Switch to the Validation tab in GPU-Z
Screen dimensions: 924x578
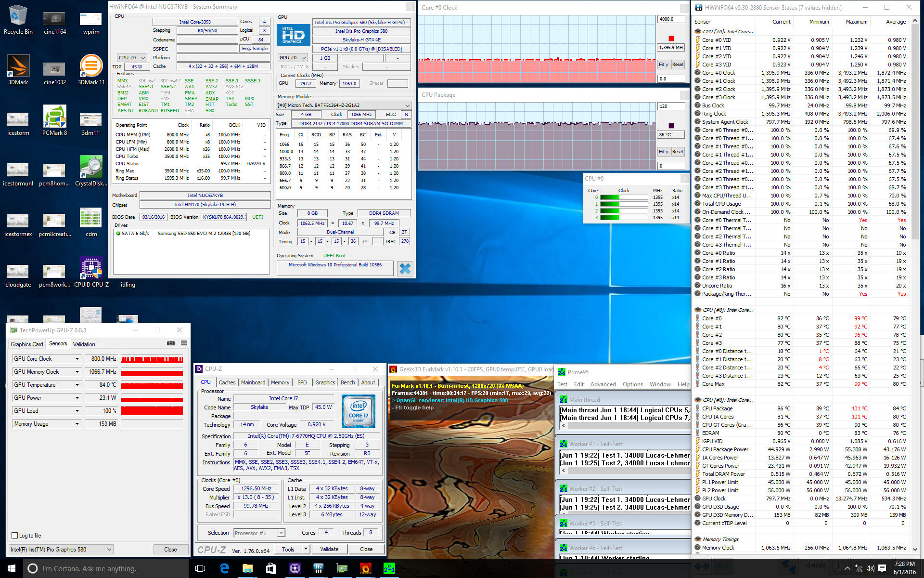(x=84, y=344)
